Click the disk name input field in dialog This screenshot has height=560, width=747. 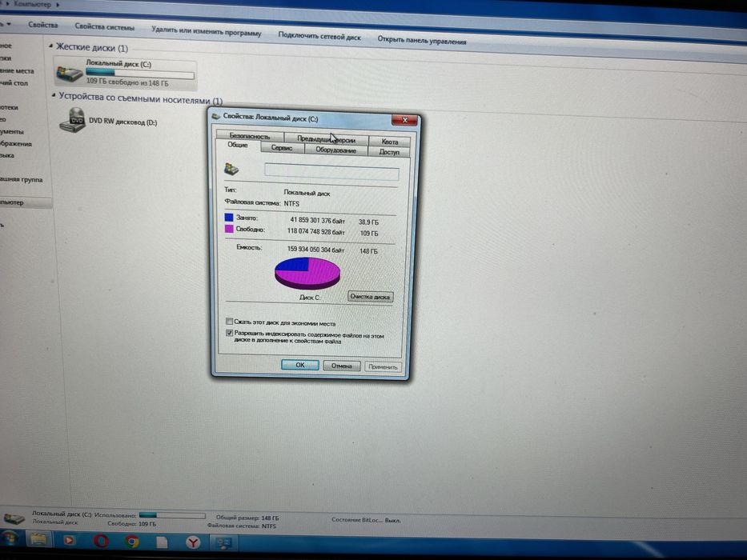pyautogui.click(x=331, y=172)
